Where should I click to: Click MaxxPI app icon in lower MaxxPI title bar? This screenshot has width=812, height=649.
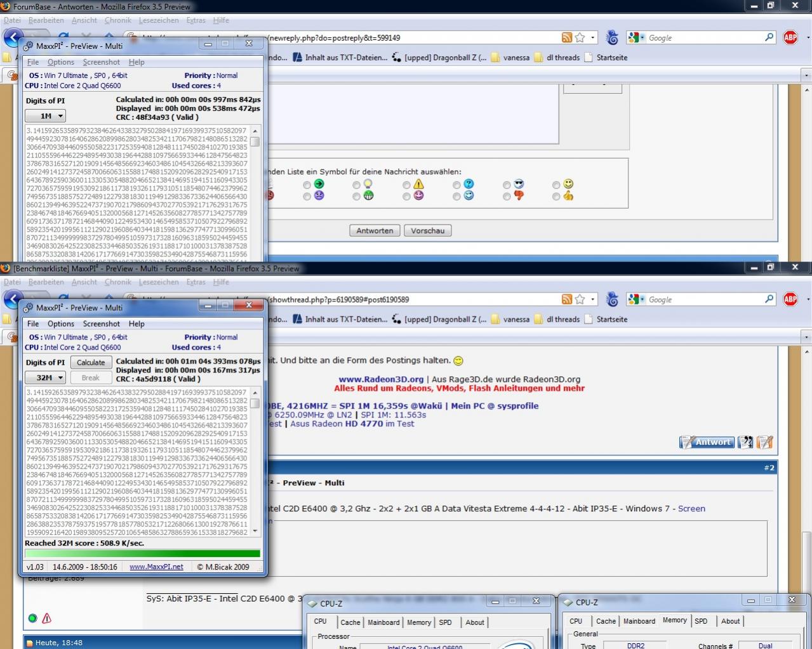(x=28, y=308)
